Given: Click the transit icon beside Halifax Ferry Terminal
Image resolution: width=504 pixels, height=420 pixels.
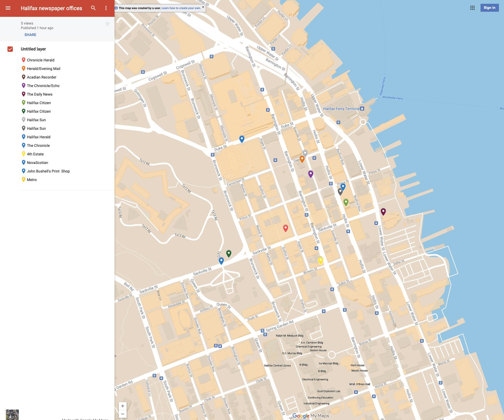Looking at the screenshot, I should [x=362, y=109].
